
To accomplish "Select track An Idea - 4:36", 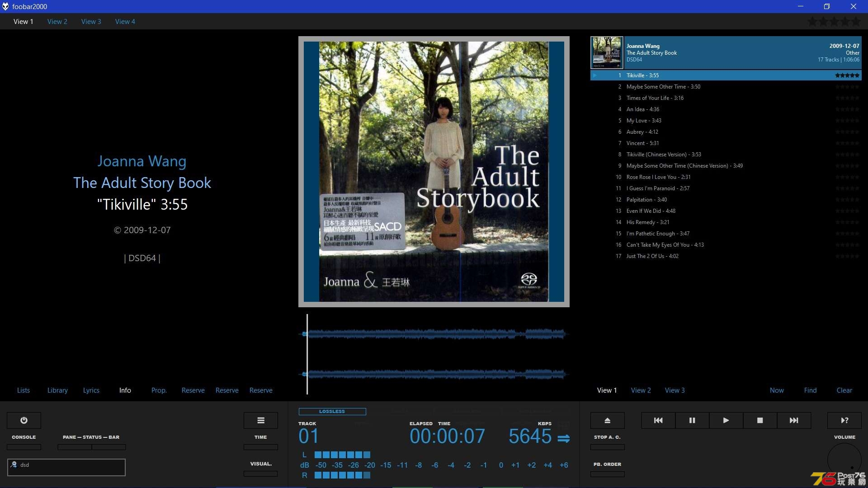I will click(x=726, y=109).
